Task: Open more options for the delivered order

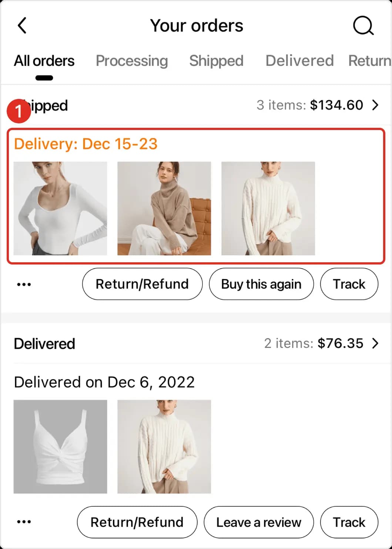Action: click(x=24, y=522)
